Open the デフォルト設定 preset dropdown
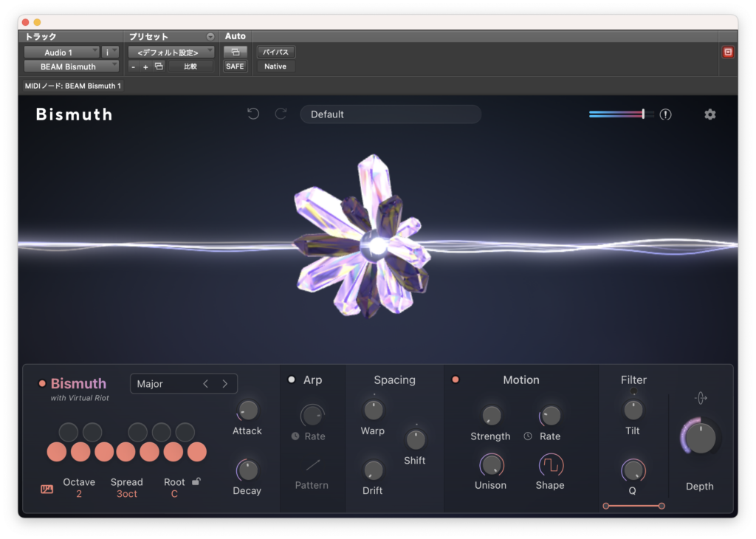 (x=171, y=52)
